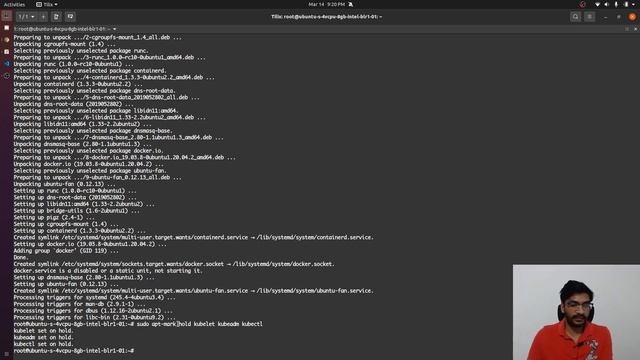Image resolution: width=640 pixels, height=360 pixels.
Task: Open the Tilix search icon
Action: click(576, 17)
